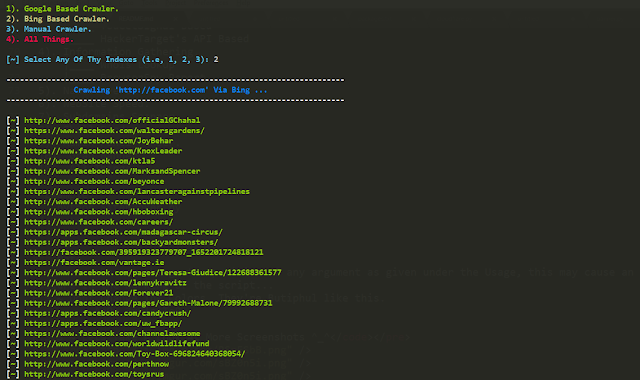Select the JoyBehar URL line

tap(98, 141)
